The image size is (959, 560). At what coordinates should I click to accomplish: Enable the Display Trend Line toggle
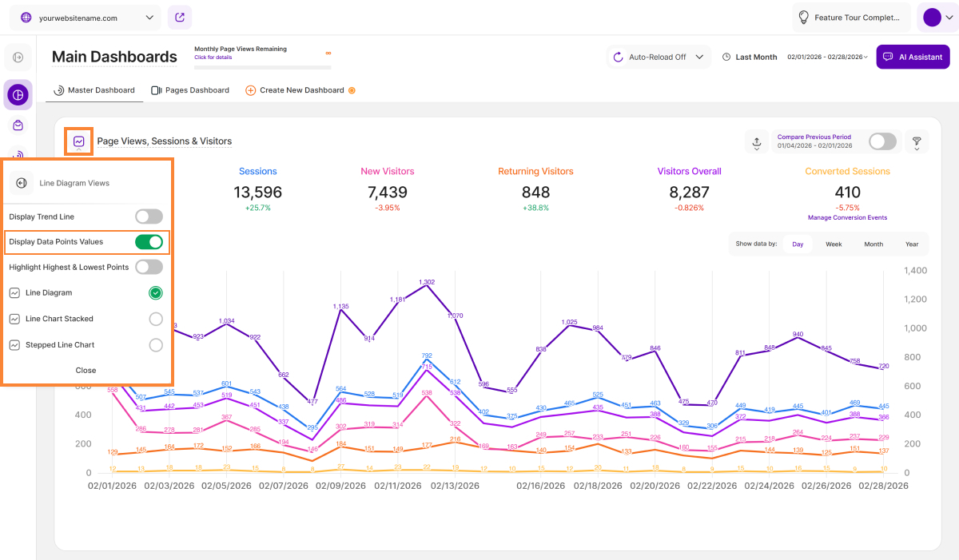(149, 216)
